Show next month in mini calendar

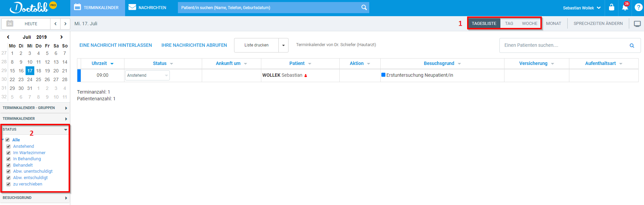pyautogui.click(x=62, y=37)
